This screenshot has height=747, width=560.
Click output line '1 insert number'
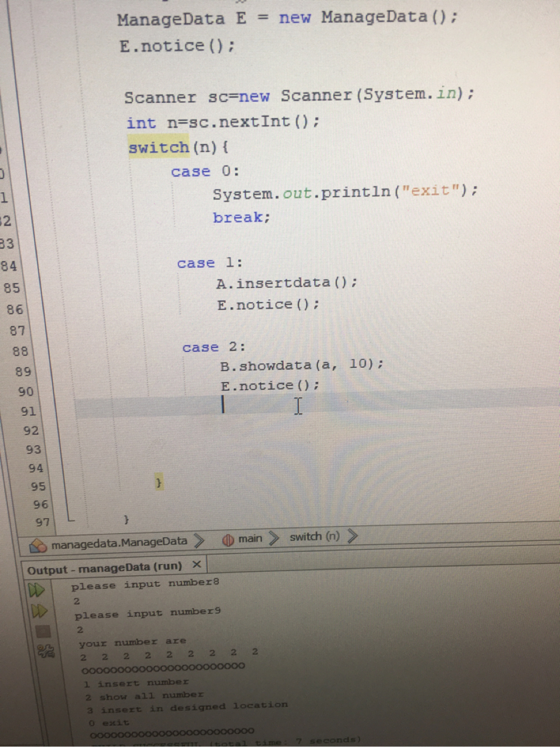(136, 683)
